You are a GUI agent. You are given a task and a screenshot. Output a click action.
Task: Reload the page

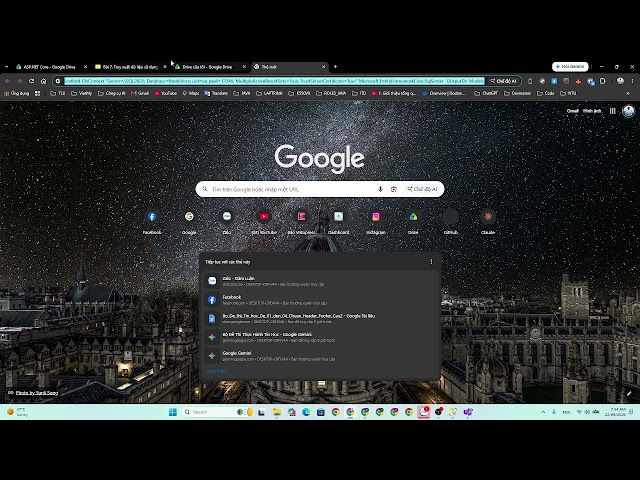pyautogui.click(x=31, y=81)
